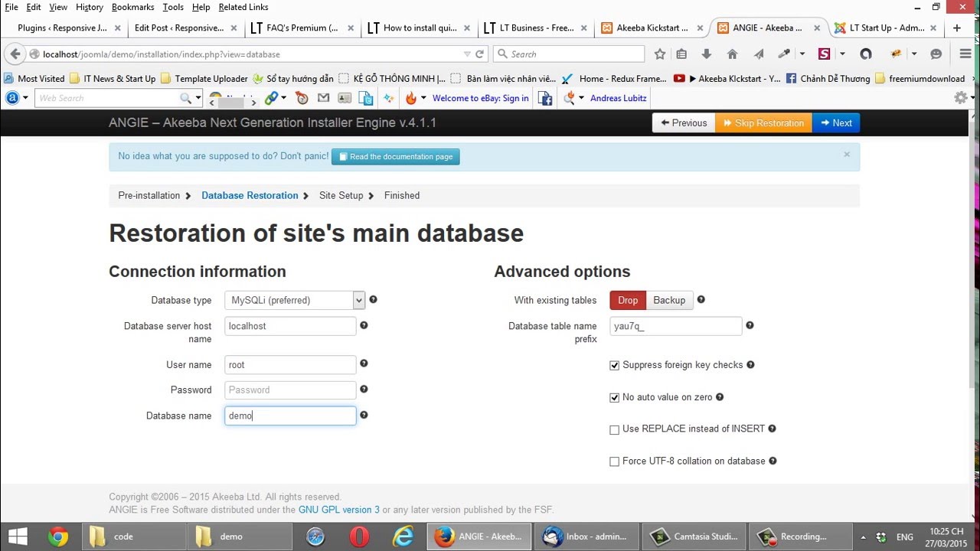The width and height of the screenshot is (980, 551).
Task: Open the toolbar settings gear icon
Action: 960,98
